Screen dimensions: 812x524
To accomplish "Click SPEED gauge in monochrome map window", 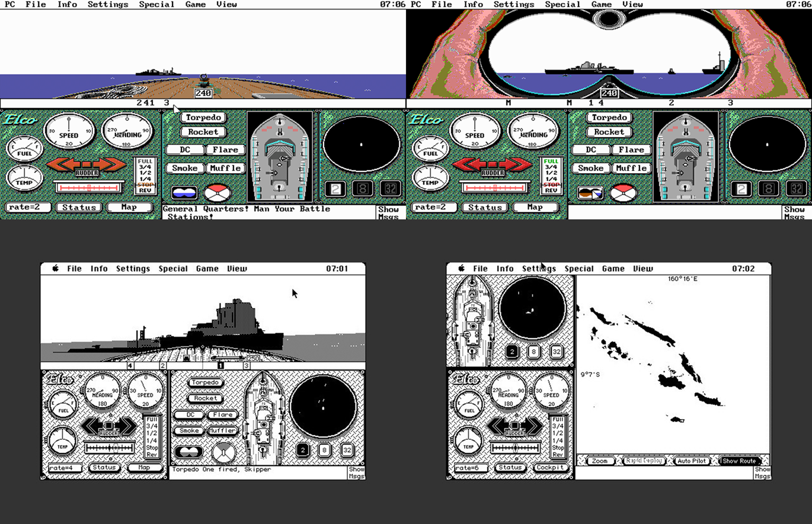I will tap(551, 391).
